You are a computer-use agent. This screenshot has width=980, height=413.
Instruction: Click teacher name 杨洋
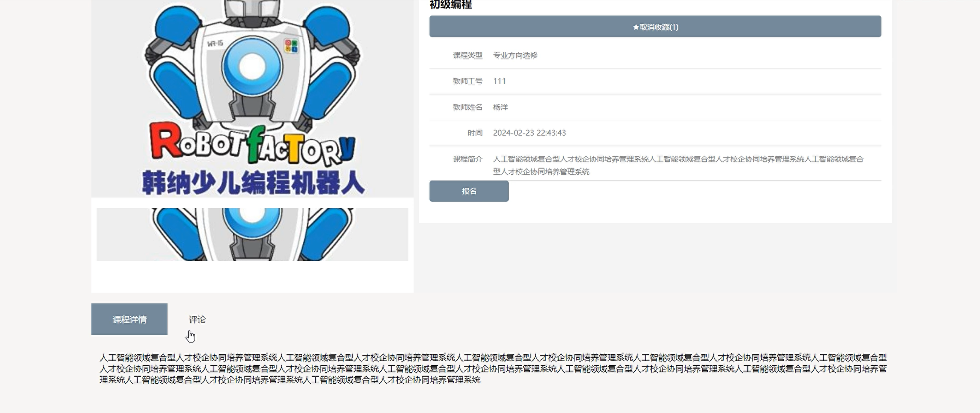tap(500, 107)
